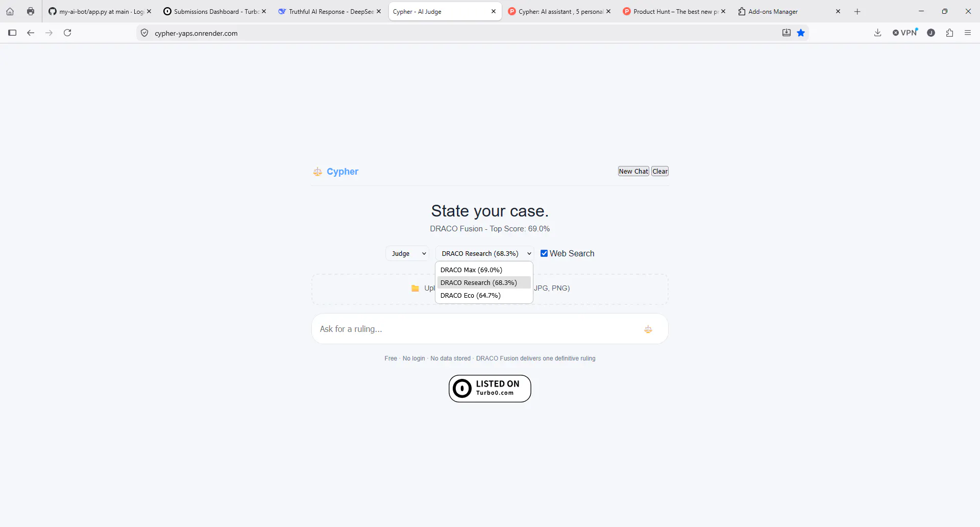Click the Cypher scales logo icon
The image size is (980, 527).
coord(317,172)
